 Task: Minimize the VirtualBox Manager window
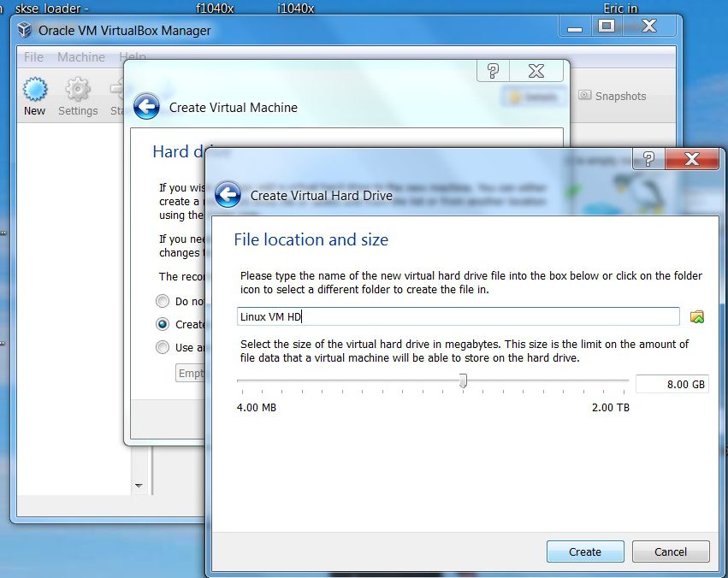coord(575,26)
